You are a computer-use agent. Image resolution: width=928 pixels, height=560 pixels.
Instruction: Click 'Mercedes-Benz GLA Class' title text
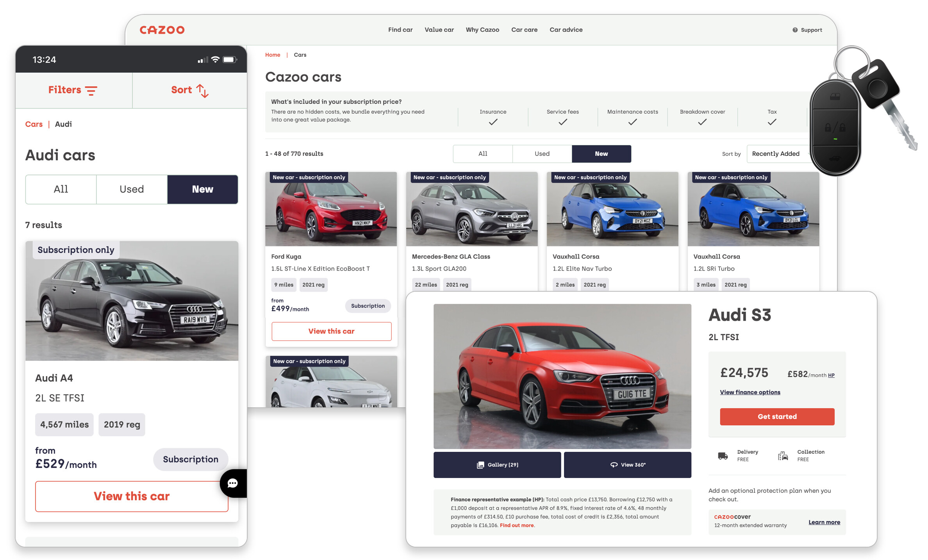(x=451, y=257)
